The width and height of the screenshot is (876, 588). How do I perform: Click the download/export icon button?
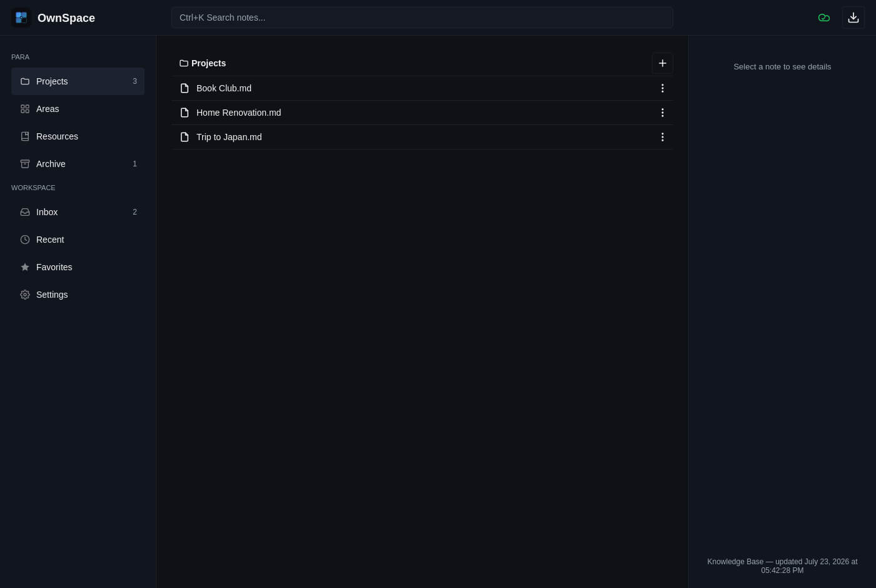coord(853,18)
